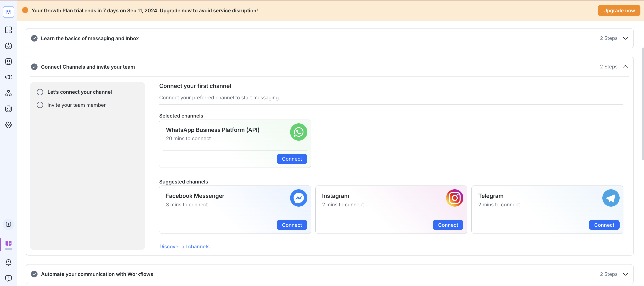The image size is (644, 286).
Task: Select "Invite your team member" step
Action: (76, 105)
